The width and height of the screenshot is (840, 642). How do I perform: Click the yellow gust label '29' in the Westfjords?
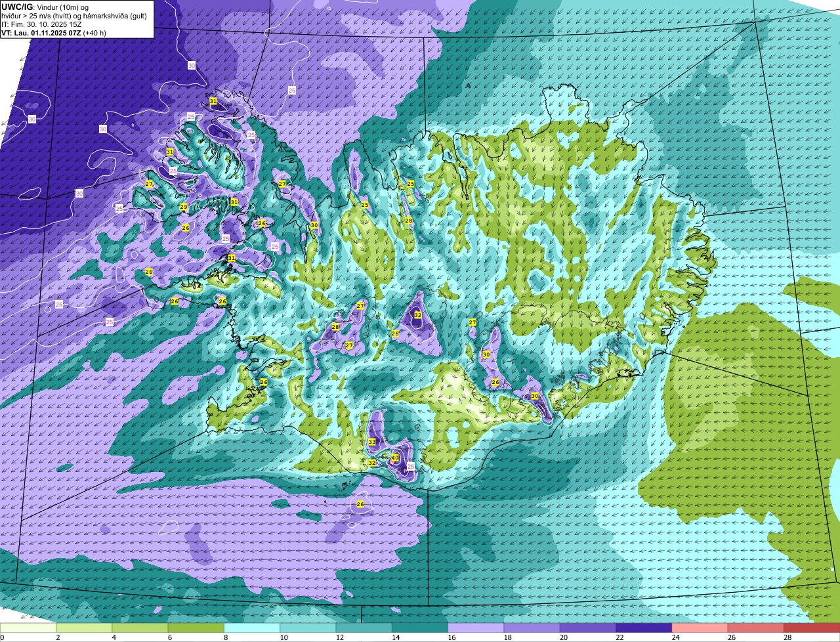pos(184,207)
